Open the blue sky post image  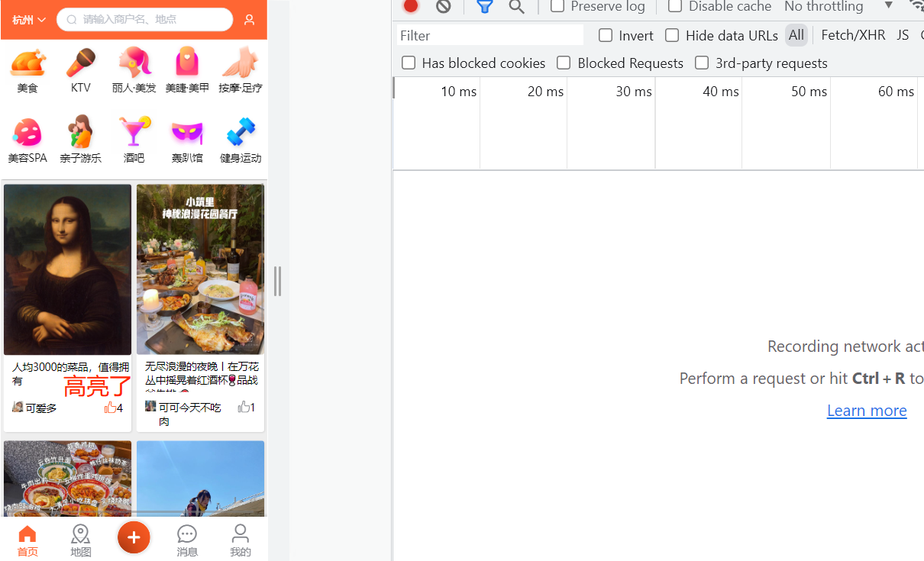click(x=200, y=479)
